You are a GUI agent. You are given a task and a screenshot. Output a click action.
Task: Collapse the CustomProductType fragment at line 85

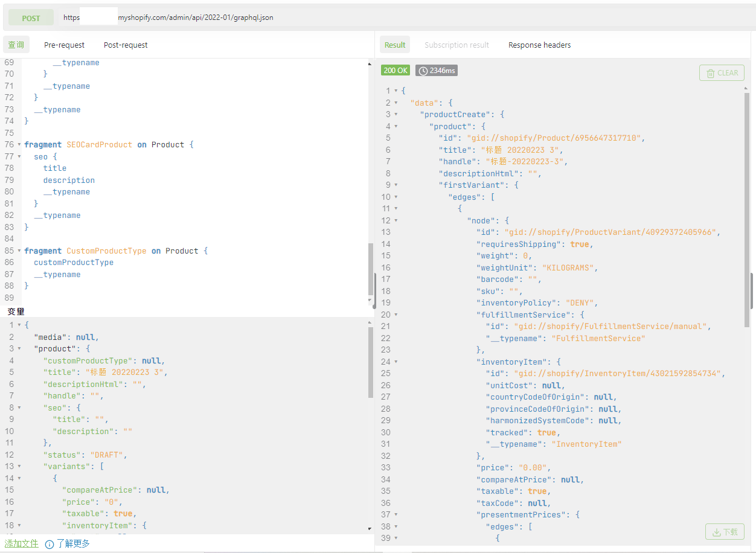click(x=19, y=251)
